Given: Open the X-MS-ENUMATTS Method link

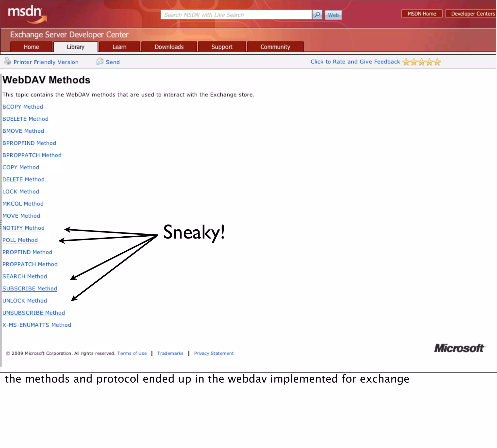Looking at the screenshot, I should coord(37,325).
